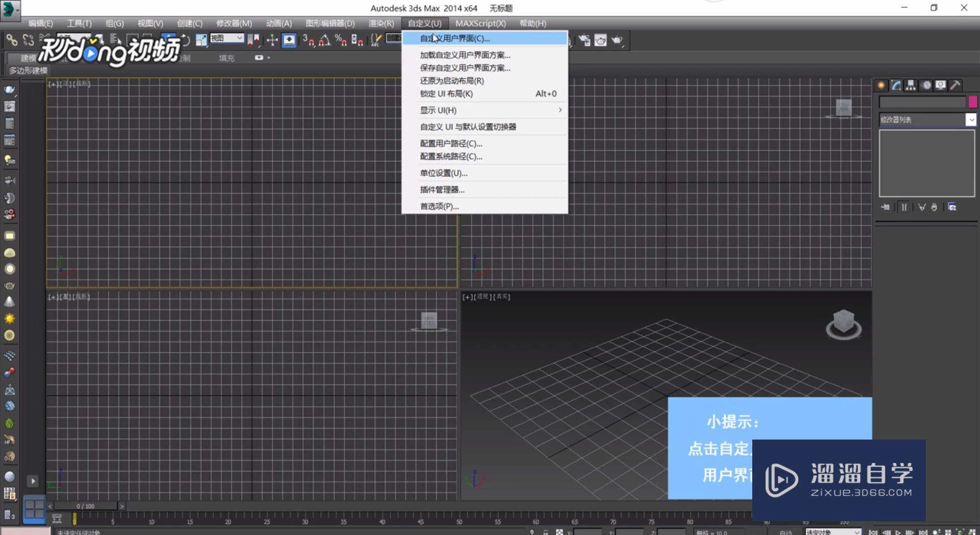Click the Rendered Frame Window teapot icon
This screenshot has width=980, height=535.
coord(601,40)
